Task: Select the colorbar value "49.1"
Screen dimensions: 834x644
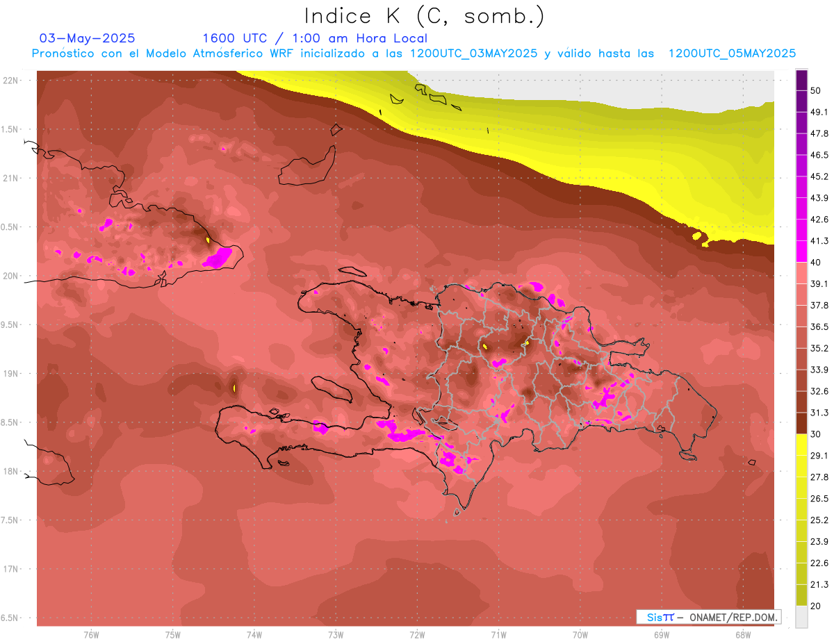Action: [820, 112]
